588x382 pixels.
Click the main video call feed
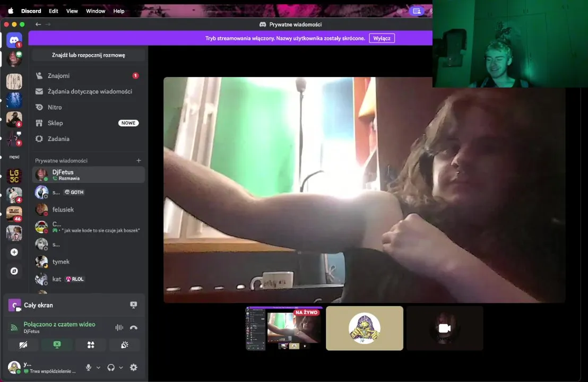(364, 190)
